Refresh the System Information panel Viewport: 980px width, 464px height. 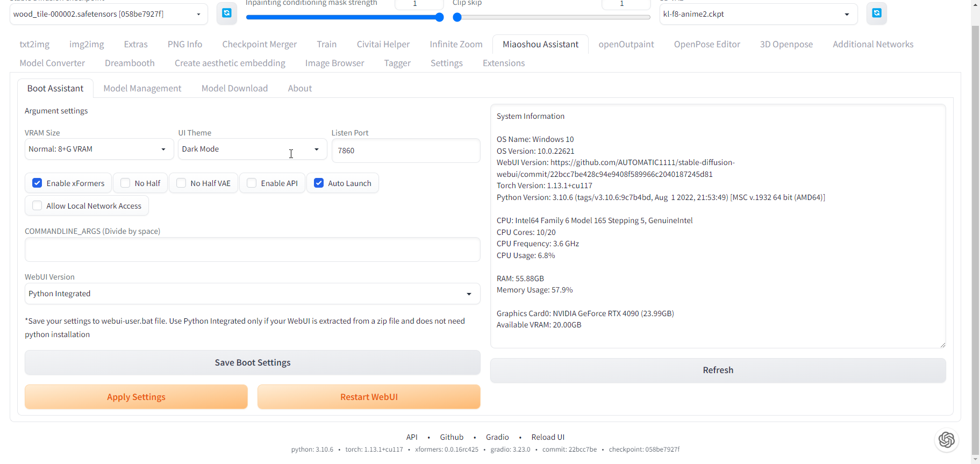coord(718,370)
